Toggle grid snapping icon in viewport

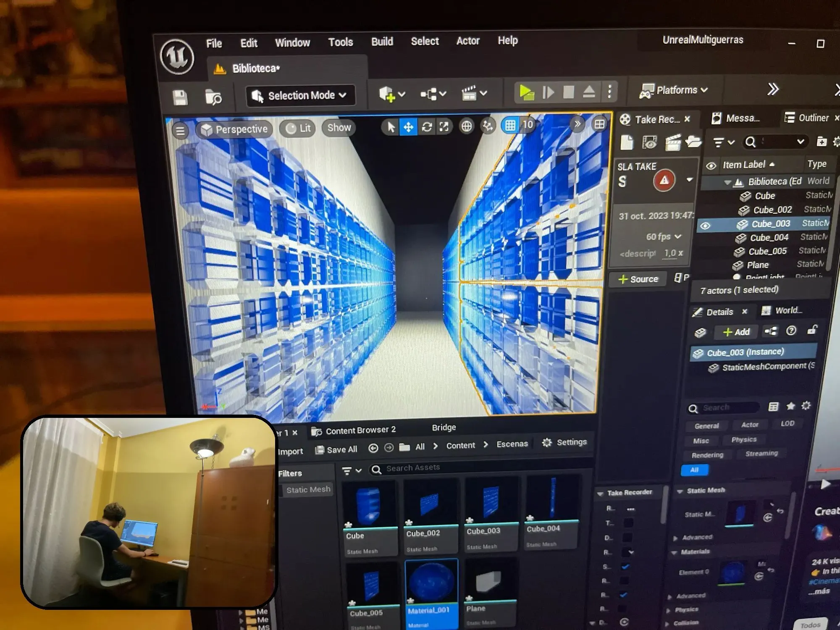[510, 125]
